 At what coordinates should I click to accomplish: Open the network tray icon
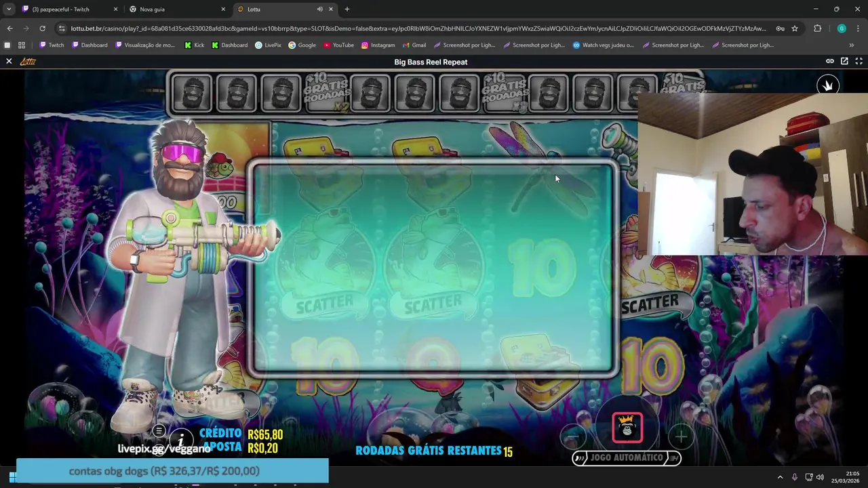tap(808, 477)
